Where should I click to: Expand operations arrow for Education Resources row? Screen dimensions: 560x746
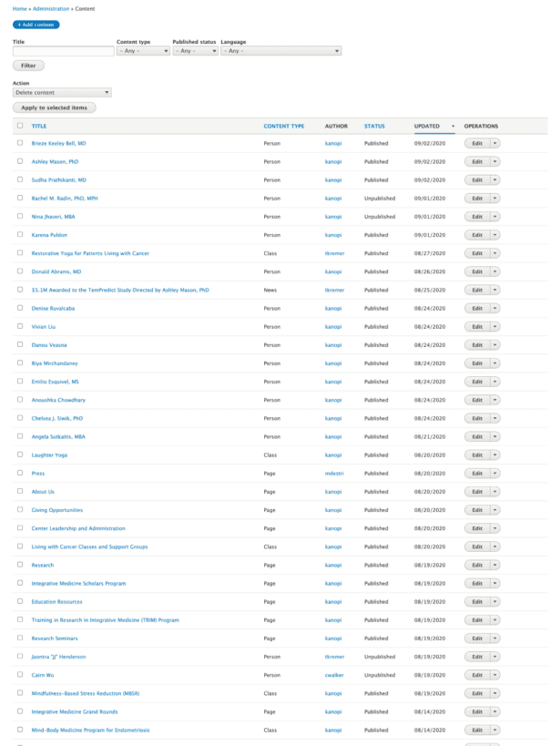click(x=494, y=602)
